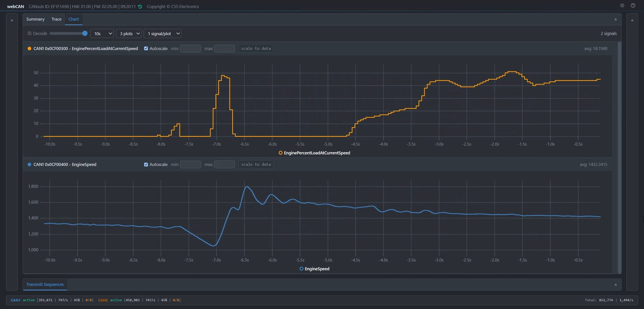This screenshot has height=309, width=644.
Task: Toggle the Decode checkbox
Action: click(29, 33)
